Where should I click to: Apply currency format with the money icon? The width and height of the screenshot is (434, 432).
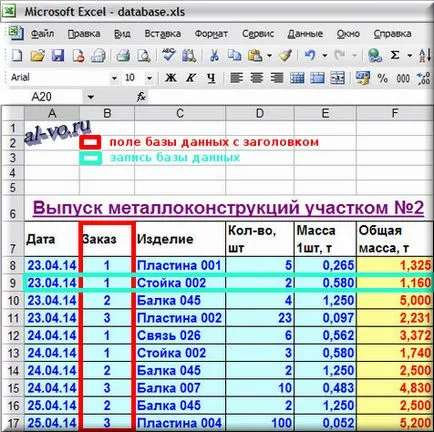click(x=362, y=78)
